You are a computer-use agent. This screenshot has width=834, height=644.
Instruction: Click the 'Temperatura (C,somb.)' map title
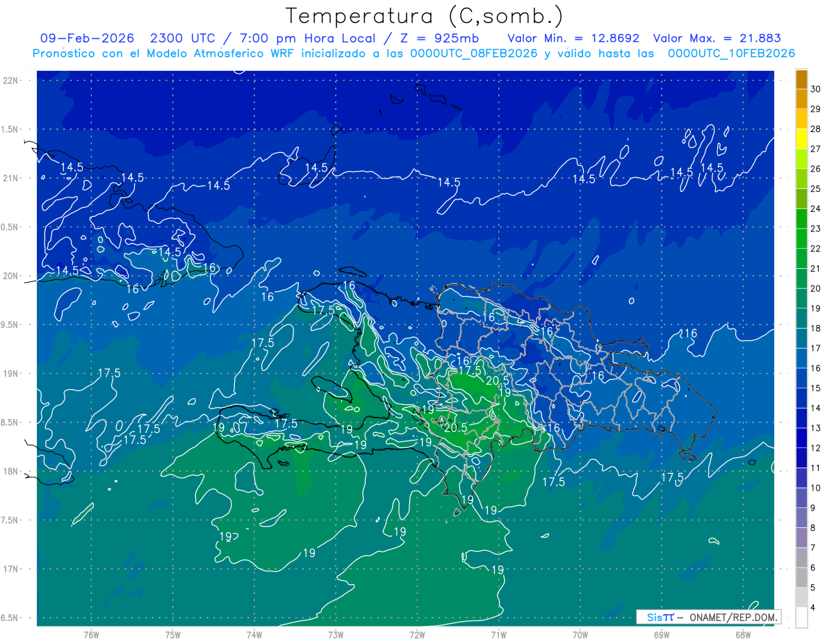click(424, 16)
